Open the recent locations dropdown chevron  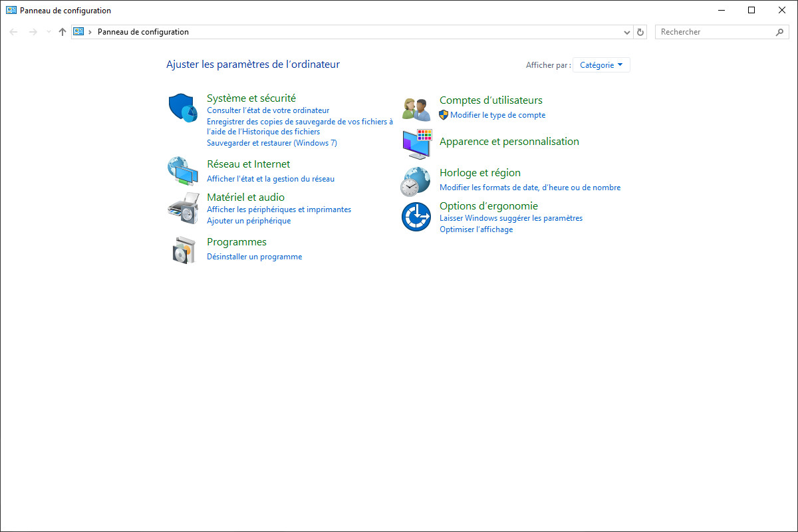49,32
